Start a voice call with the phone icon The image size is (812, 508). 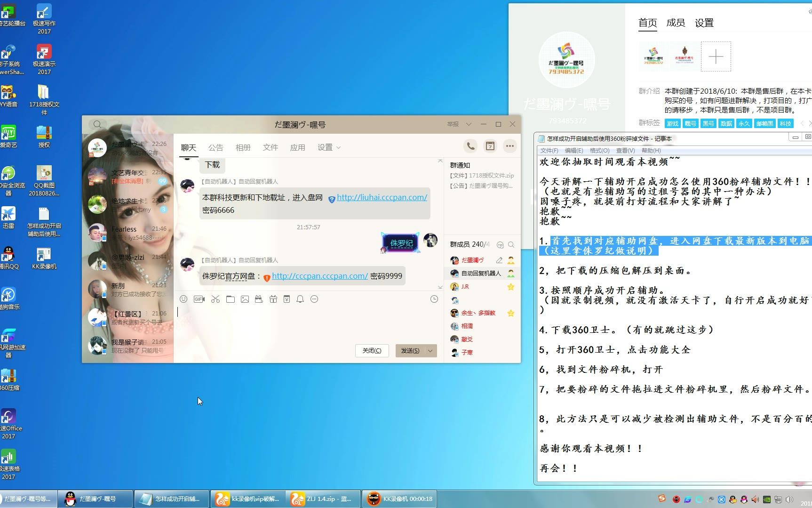[470, 146]
